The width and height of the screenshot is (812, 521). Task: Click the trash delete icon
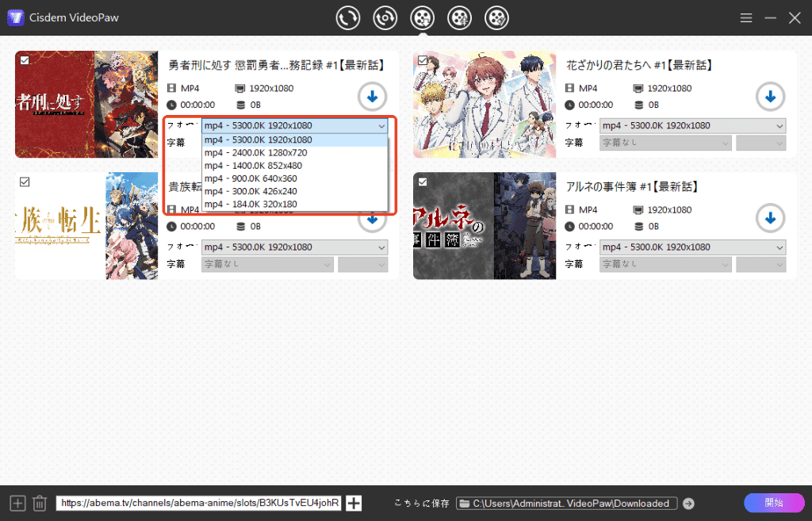[x=40, y=503]
